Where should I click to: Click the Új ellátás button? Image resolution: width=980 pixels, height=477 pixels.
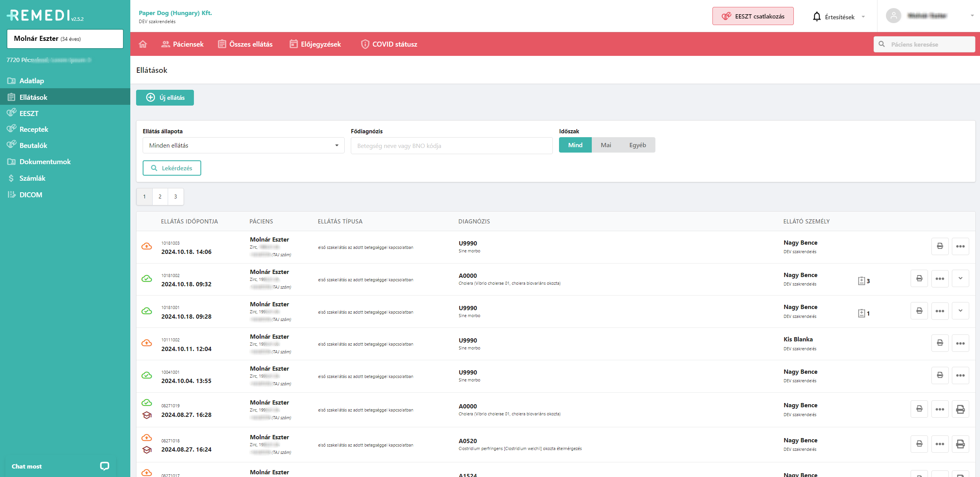pyautogui.click(x=165, y=98)
